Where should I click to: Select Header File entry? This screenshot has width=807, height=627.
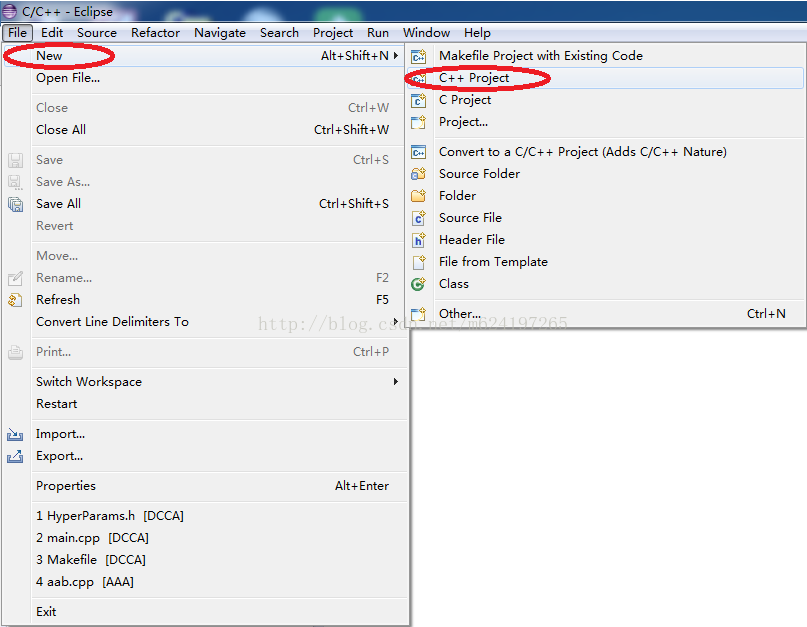[x=605, y=240]
